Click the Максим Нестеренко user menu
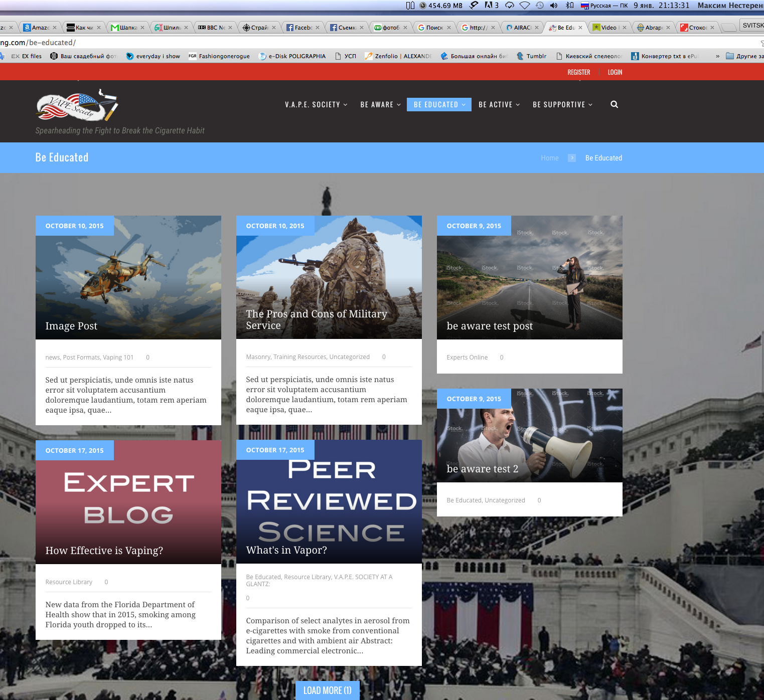 [x=730, y=6]
